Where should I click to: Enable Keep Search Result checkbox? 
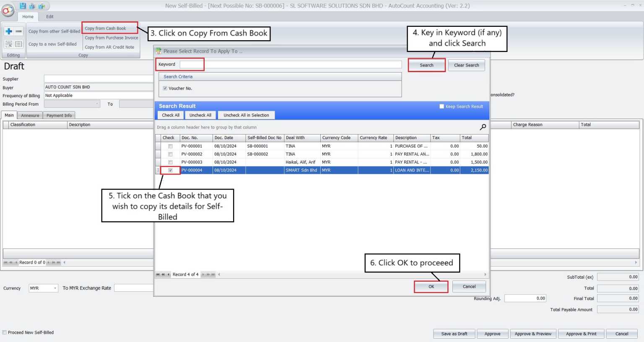pyautogui.click(x=441, y=106)
